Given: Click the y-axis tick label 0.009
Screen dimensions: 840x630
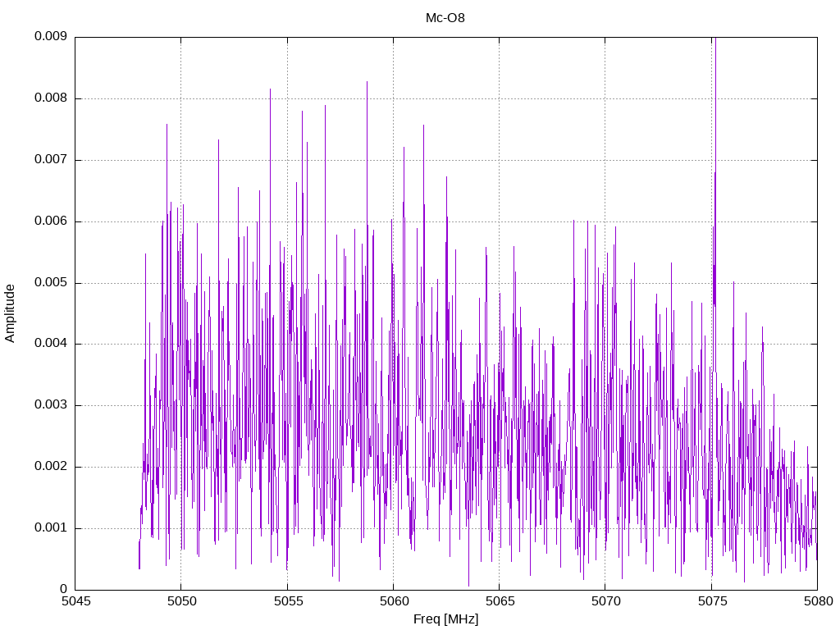Looking at the screenshot, I should coord(51,36).
